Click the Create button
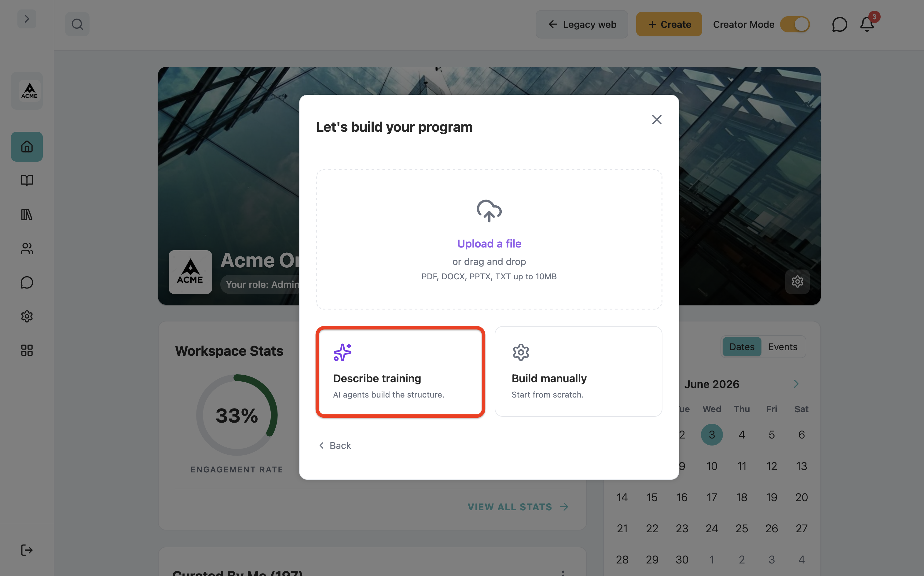This screenshot has width=924, height=576. click(669, 24)
